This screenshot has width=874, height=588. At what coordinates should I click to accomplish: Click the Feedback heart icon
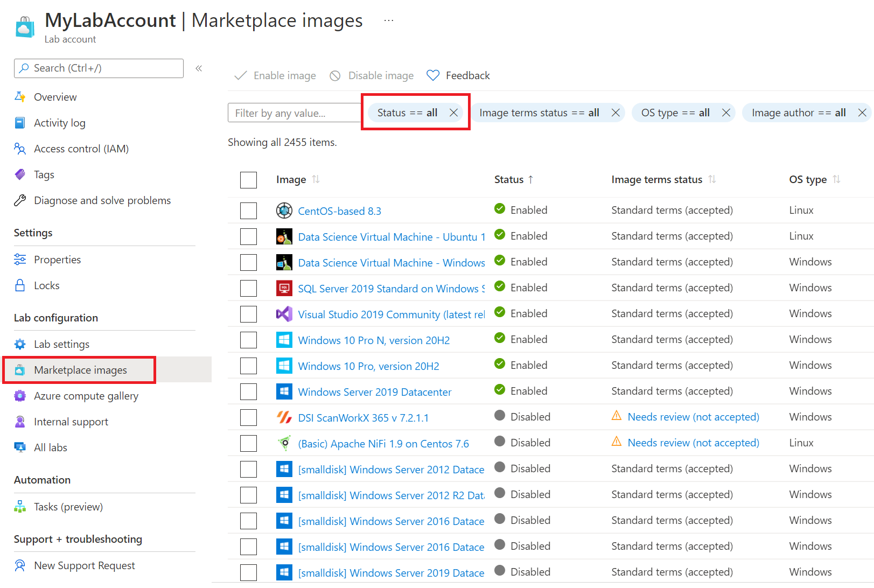(433, 75)
